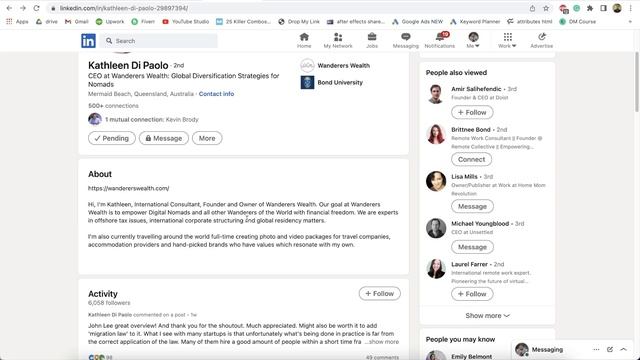Click 500+ connections text
Viewport: 640px width, 360px height.
[113, 106]
